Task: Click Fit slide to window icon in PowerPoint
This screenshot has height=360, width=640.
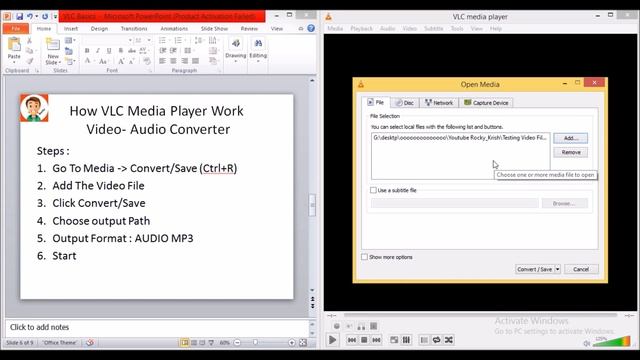Action: pos(303,342)
